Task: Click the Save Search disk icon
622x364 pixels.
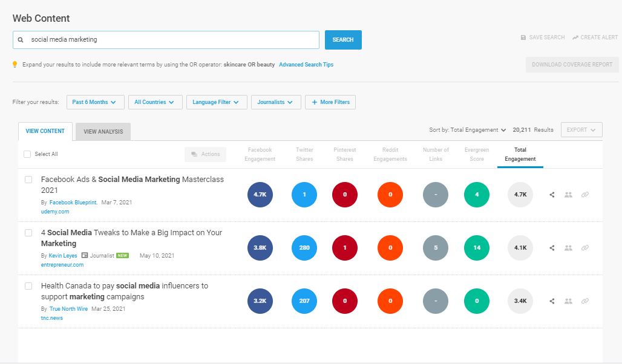Action: point(523,37)
